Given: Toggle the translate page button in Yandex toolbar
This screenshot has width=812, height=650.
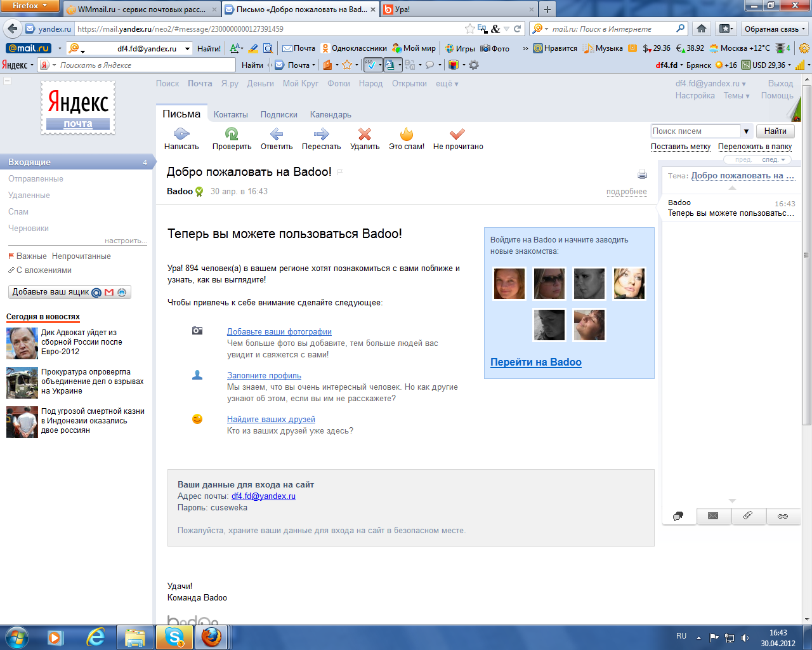Looking at the screenshot, I should click(x=391, y=65).
